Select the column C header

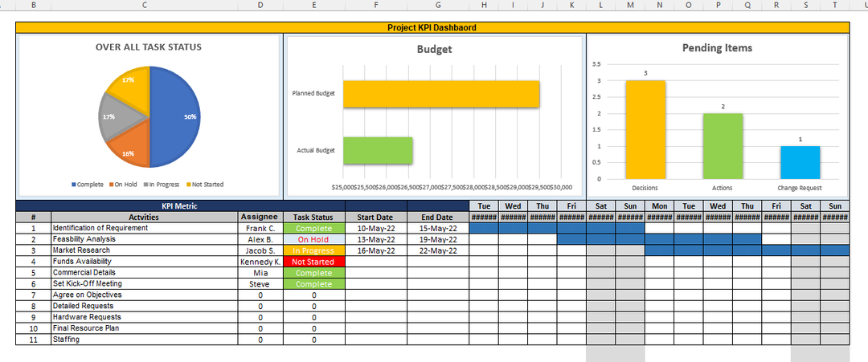[x=145, y=6]
